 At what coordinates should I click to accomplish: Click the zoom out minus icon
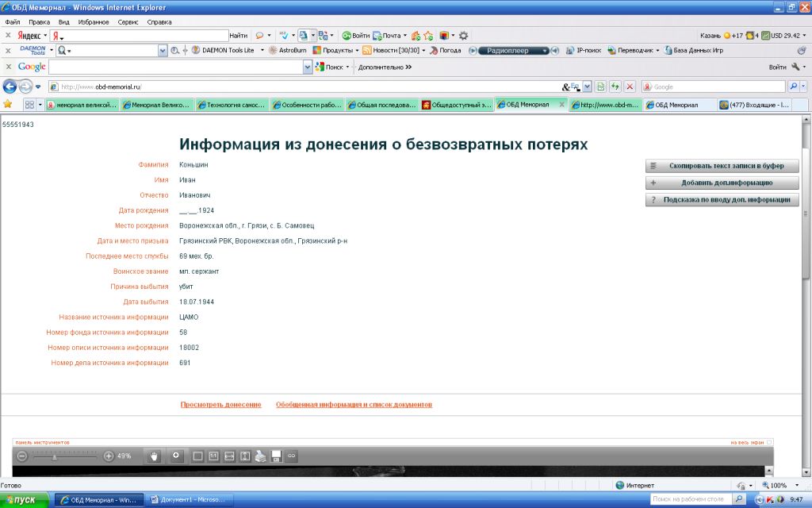click(22, 456)
